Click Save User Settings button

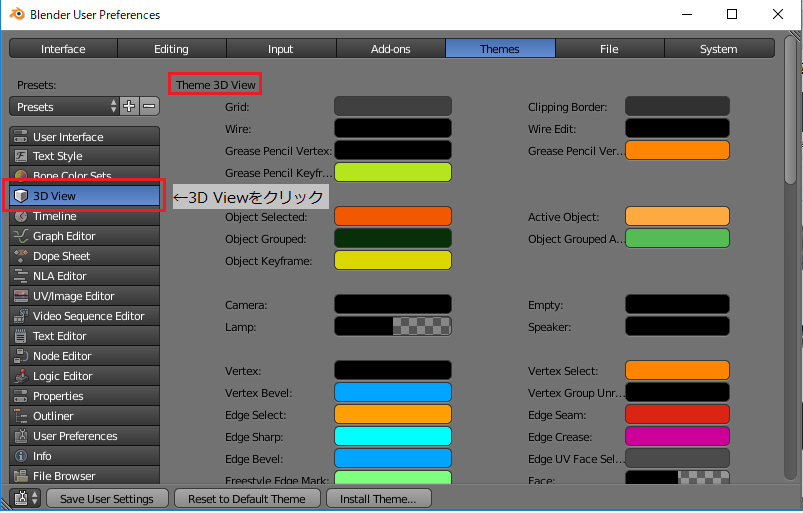tap(107, 498)
